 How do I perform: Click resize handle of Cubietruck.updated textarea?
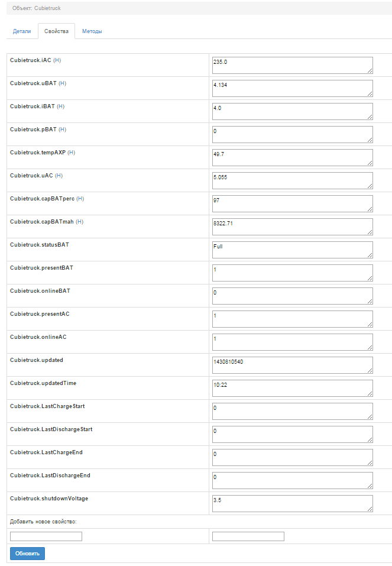click(x=370, y=370)
